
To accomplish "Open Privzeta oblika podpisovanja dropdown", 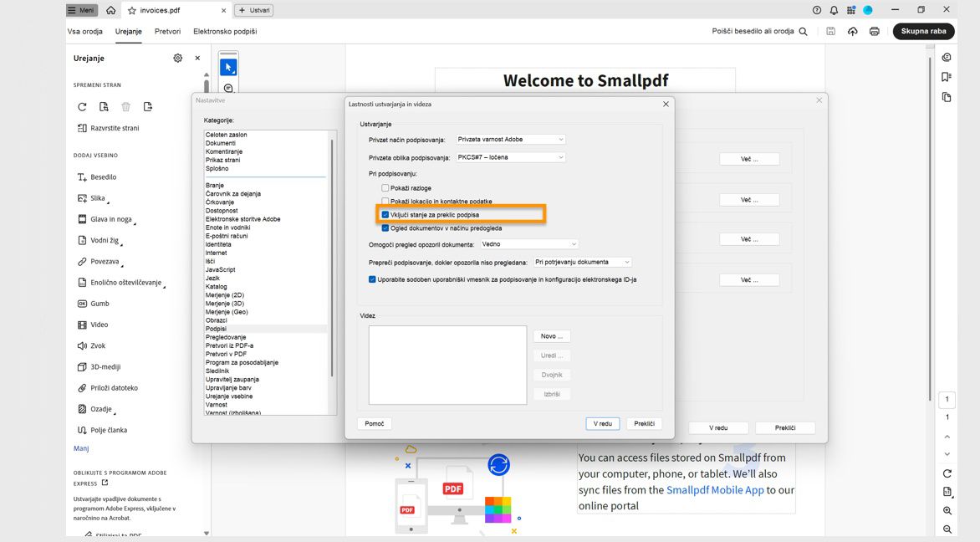I will click(x=511, y=157).
